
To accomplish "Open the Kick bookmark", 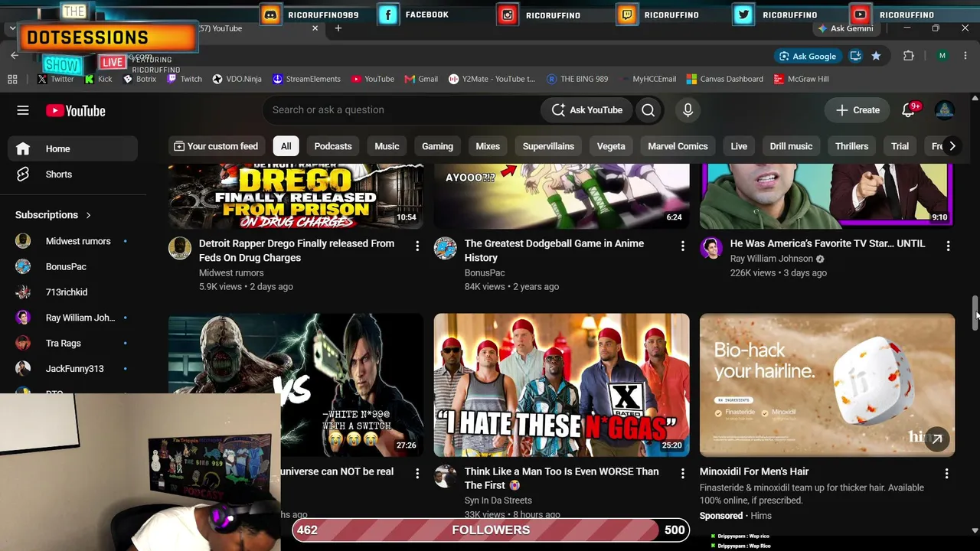I will point(98,79).
